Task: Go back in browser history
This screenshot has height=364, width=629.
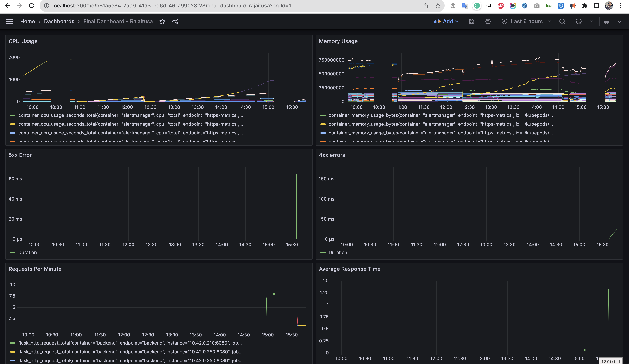Action: tap(7, 5)
